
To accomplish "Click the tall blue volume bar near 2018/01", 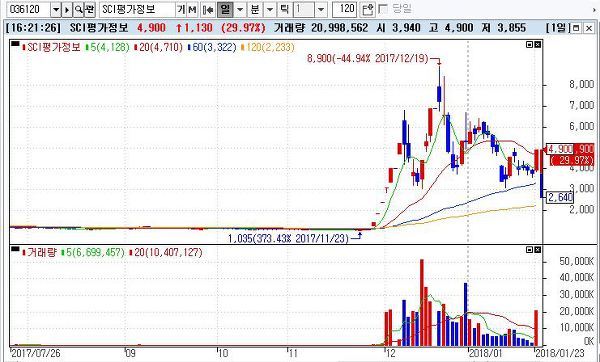I will coord(466,315).
